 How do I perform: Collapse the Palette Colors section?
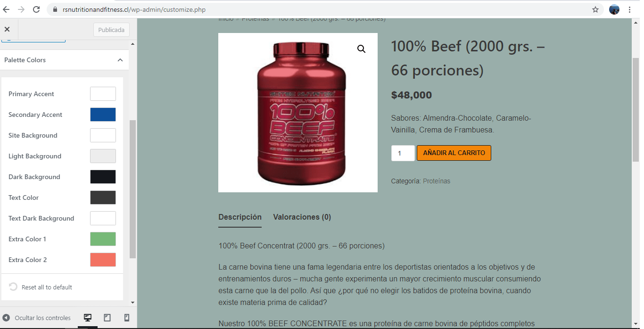click(x=120, y=60)
